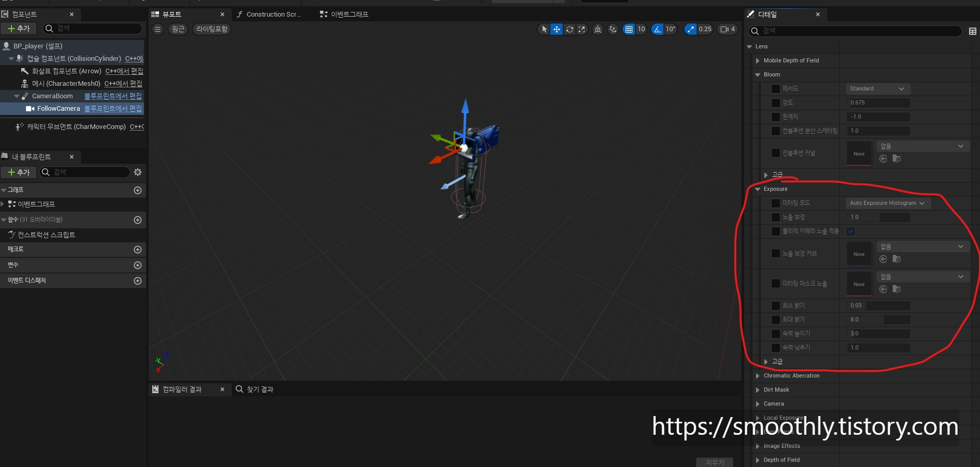Expand the Exposure advanced (고급) sub-section

(x=766, y=362)
